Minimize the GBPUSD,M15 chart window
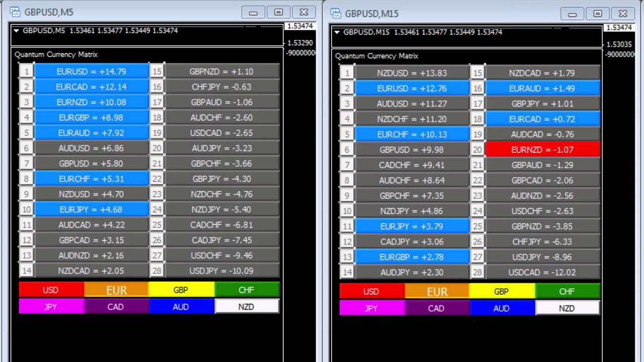 click(x=572, y=14)
